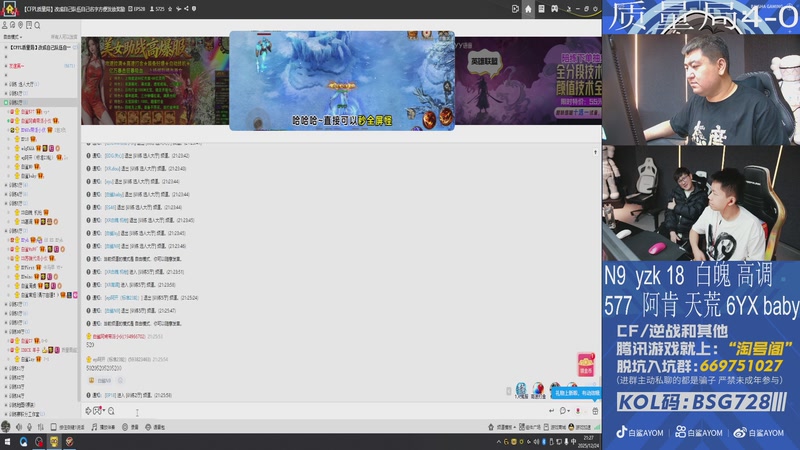Open the home template dropdown in the bottom right bar
The width and height of the screenshot is (800, 450).
[502, 427]
